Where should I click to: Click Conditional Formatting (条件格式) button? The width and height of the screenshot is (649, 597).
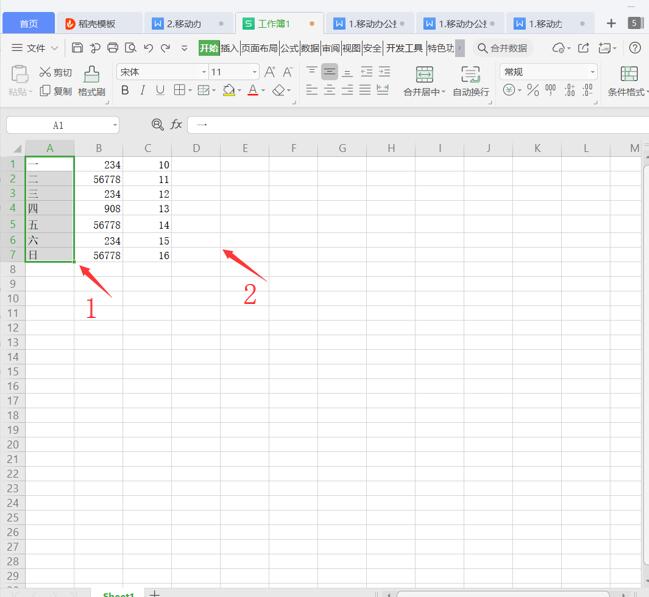coord(628,81)
